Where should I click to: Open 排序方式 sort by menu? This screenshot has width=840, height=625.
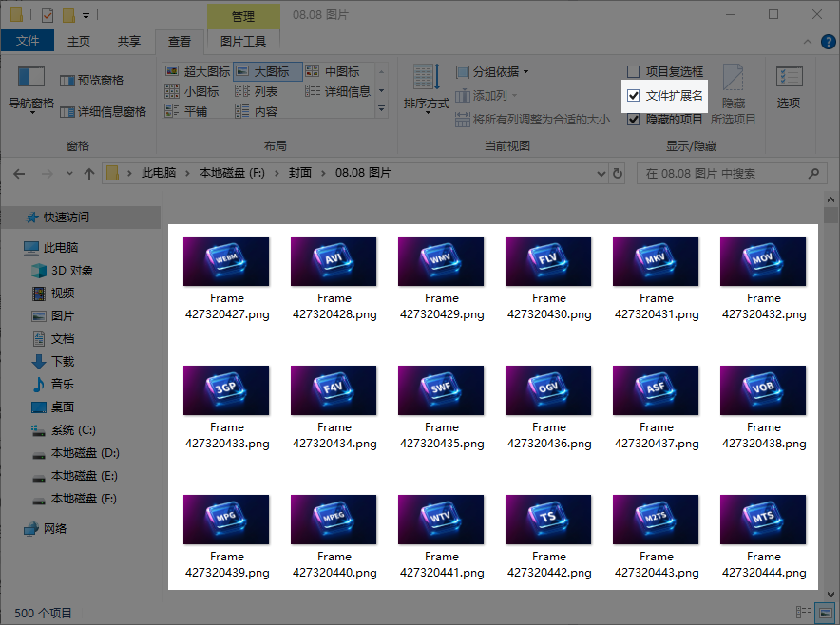(x=426, y=88)
